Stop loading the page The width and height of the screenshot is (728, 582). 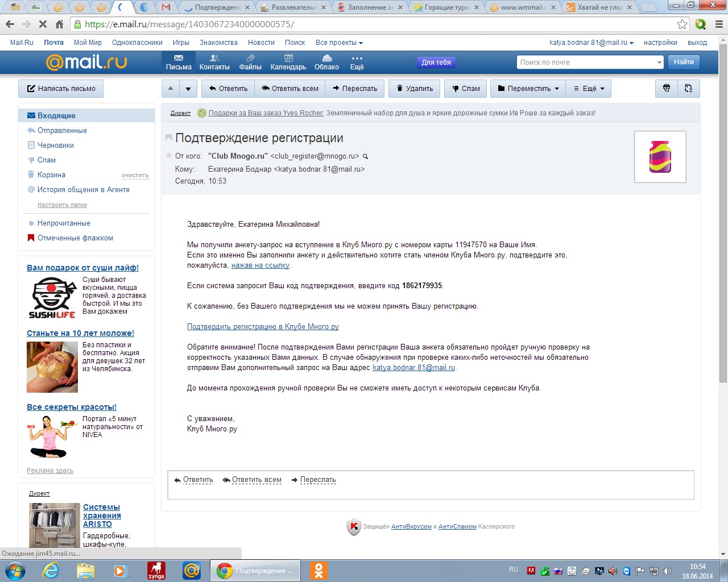pos(43,24)
